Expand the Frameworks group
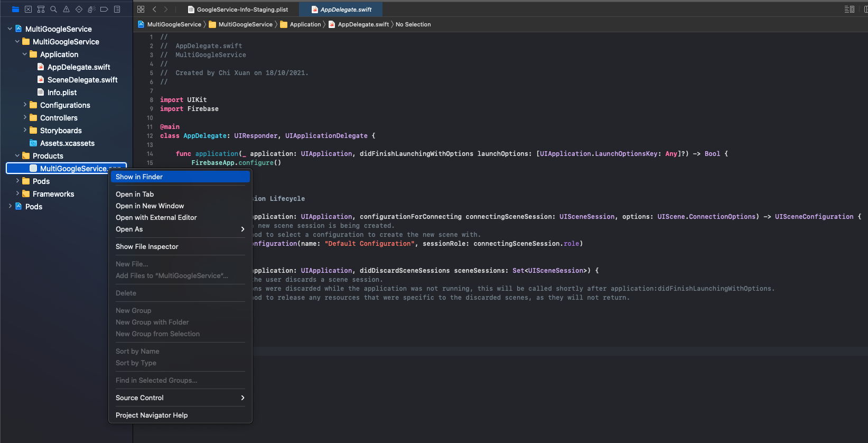This screenshot has height=443, width=868. tap(17, 193)
